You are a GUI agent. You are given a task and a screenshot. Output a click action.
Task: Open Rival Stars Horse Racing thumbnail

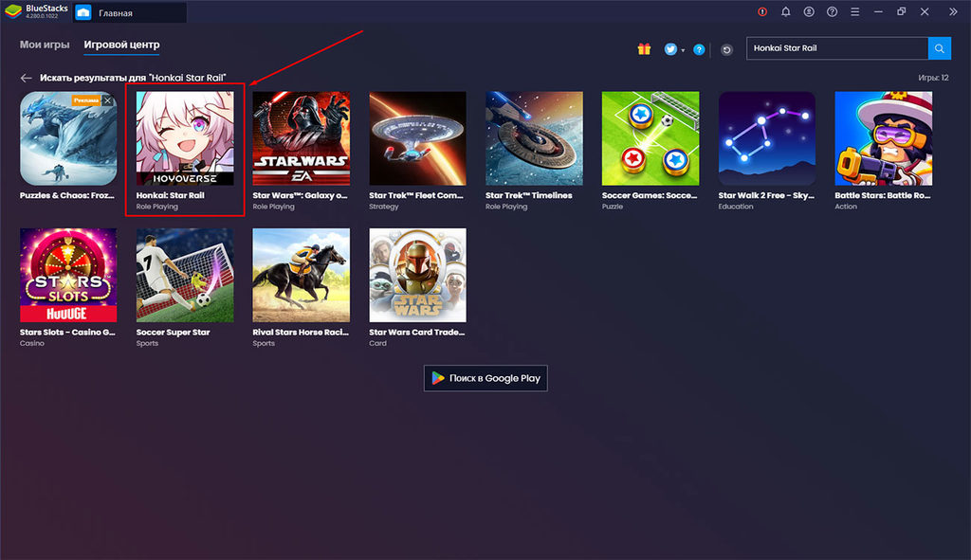[x=301, y=276]
